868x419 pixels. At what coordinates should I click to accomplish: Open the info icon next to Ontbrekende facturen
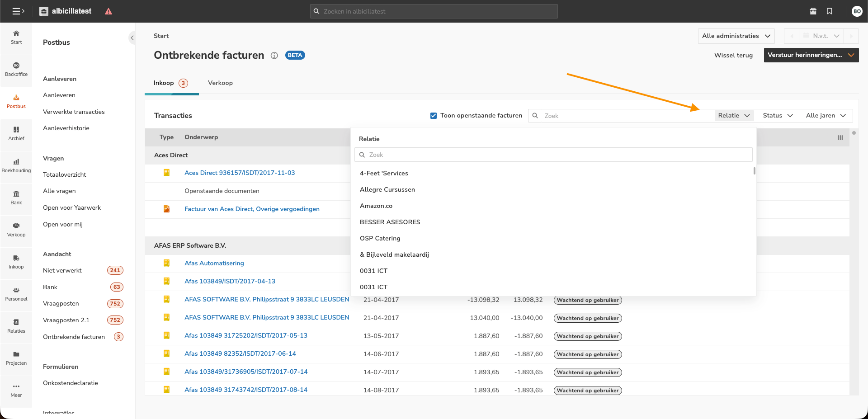pyautogui.click(x=274, y=56)
